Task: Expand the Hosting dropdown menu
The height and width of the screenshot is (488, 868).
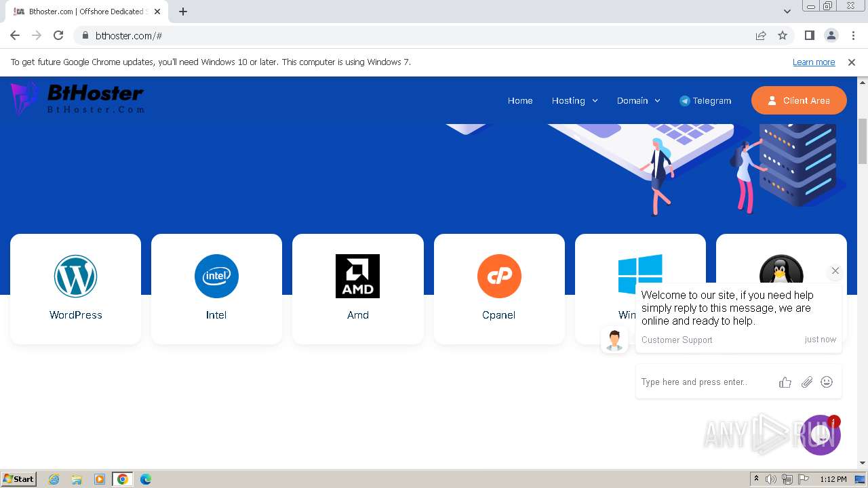Action: click(575, 100)
